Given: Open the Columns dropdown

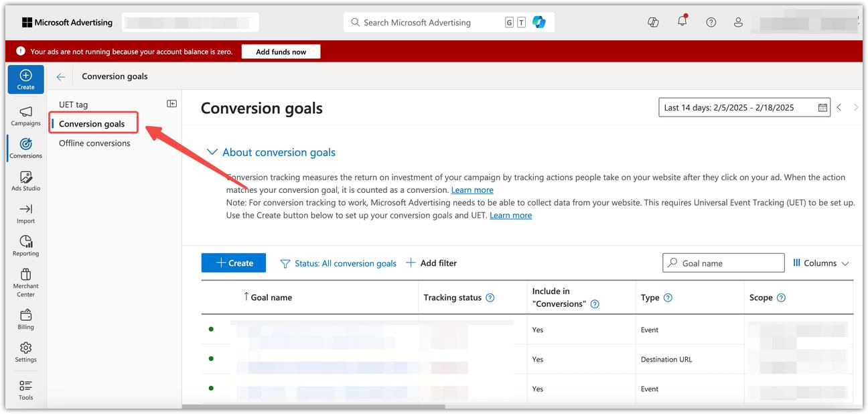Looking at the screenshot, I should (820, 263).
